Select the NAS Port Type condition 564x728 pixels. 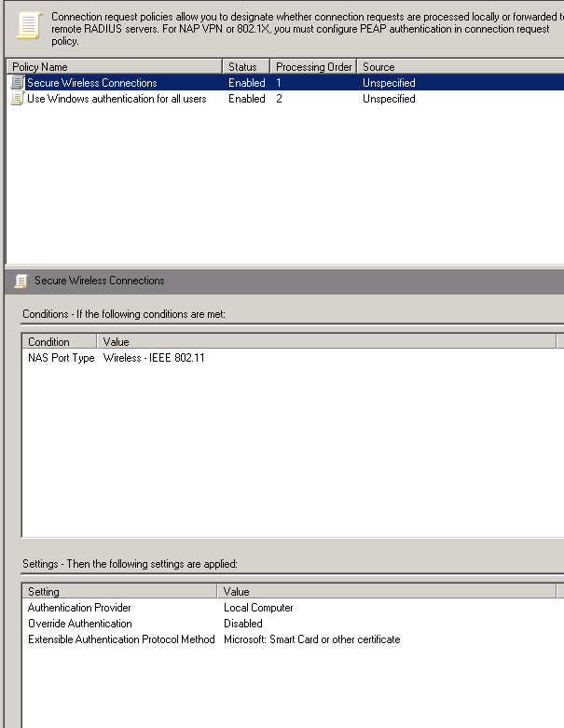[61, 358]
